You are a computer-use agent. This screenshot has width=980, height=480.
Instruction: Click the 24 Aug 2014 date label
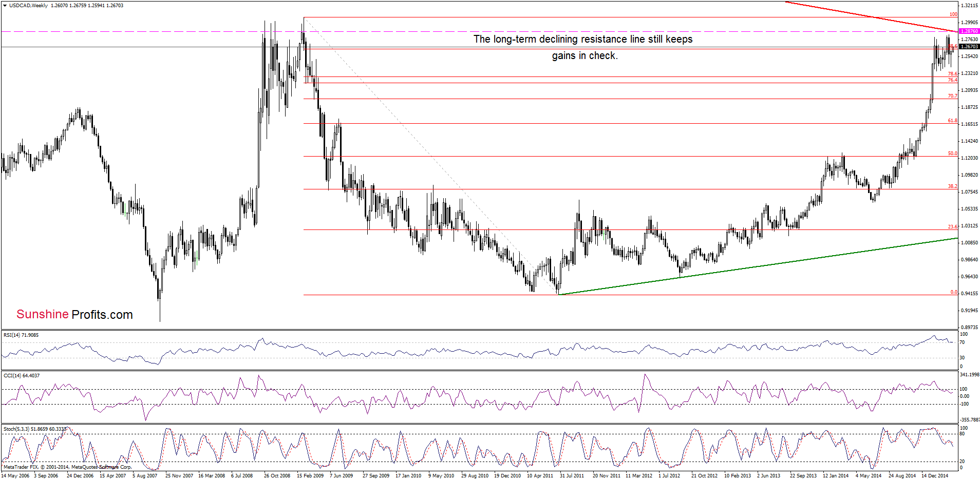(902, 476)
